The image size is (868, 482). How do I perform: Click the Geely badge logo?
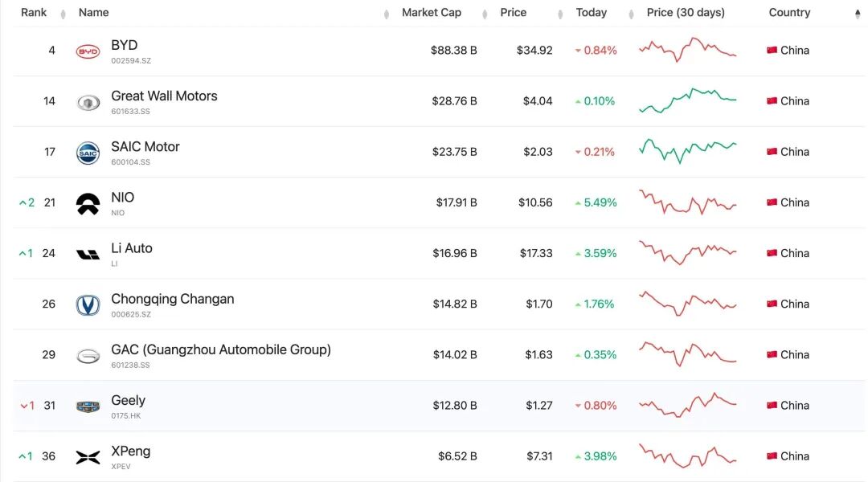coord(88,406)
